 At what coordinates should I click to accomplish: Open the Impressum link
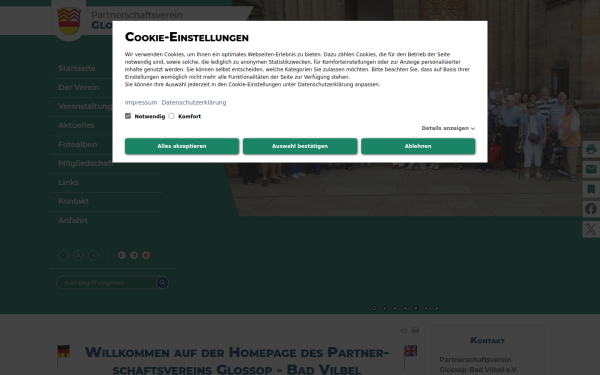(x=141, y=103)
